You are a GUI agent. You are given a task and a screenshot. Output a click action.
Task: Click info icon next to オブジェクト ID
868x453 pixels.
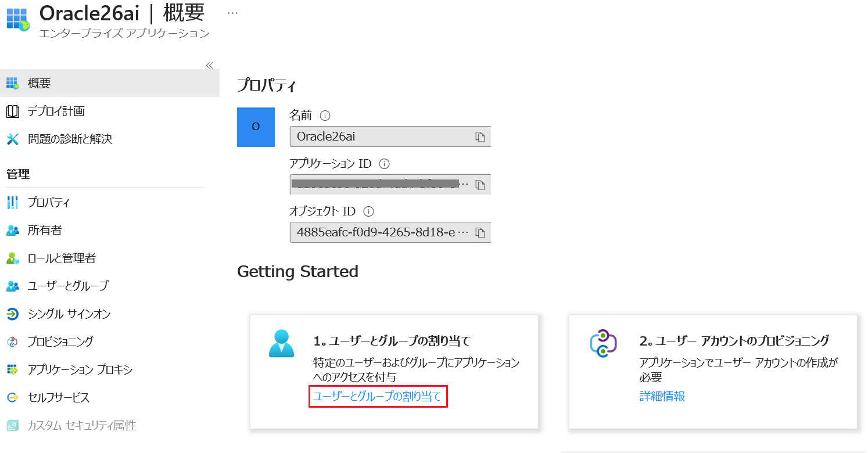(x=368, y=211)
